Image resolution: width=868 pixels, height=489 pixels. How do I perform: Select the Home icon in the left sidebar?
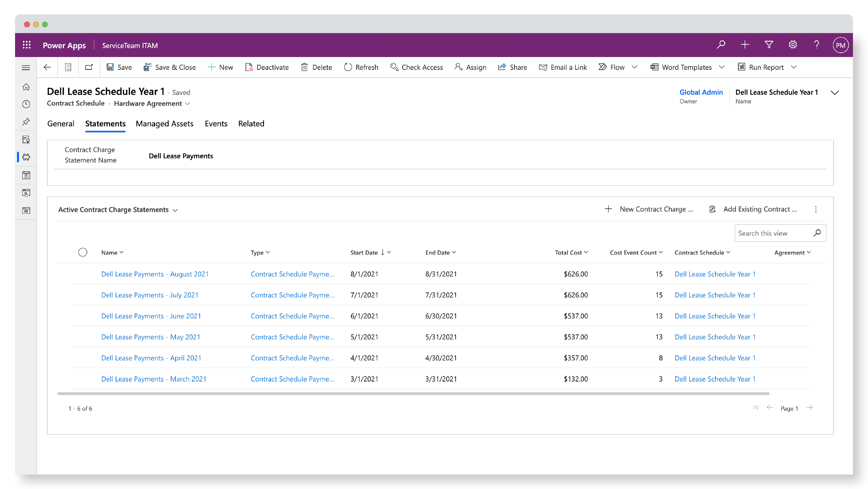point(26,87)
